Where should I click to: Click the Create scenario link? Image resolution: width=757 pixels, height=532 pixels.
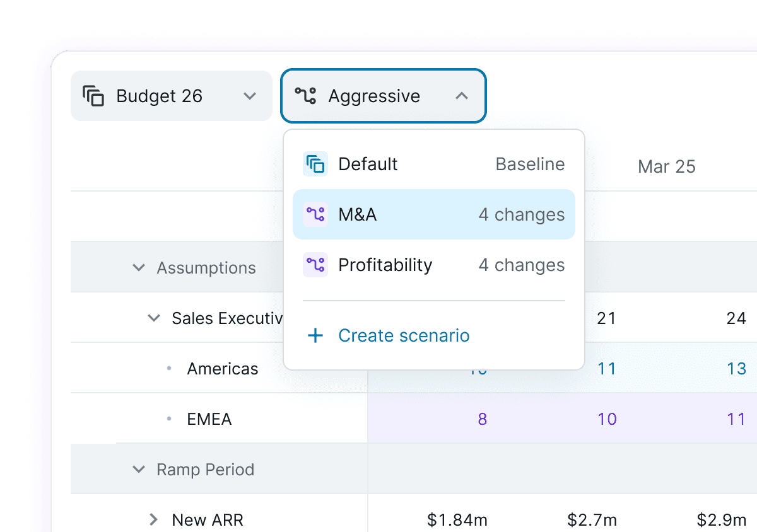coord(404,335)
